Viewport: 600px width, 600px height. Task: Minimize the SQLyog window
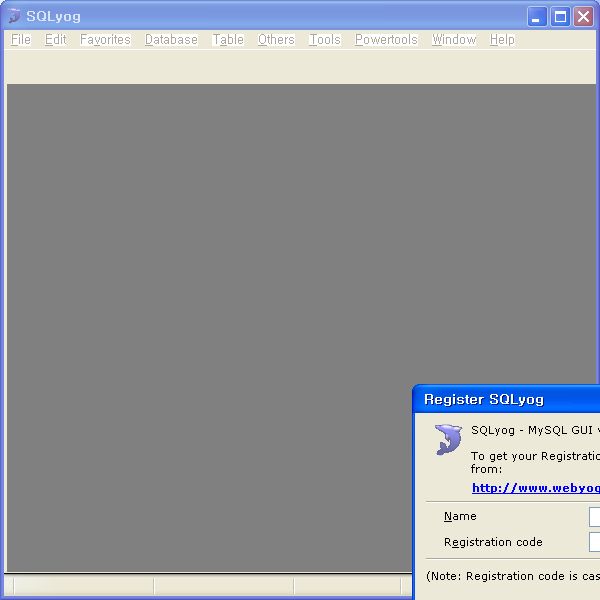[538, 16]
